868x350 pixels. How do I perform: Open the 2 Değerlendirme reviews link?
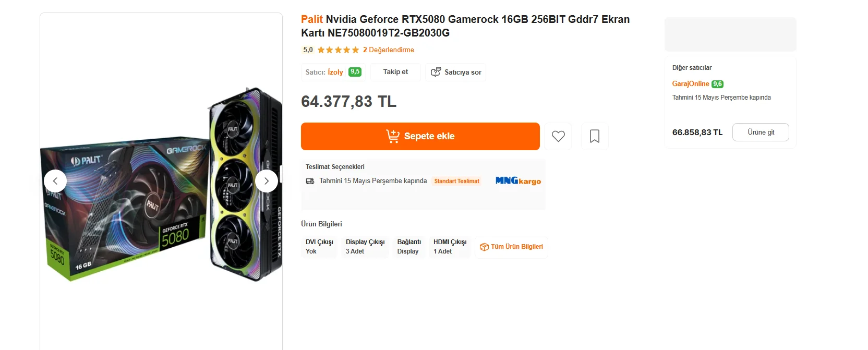pos(389,50)
